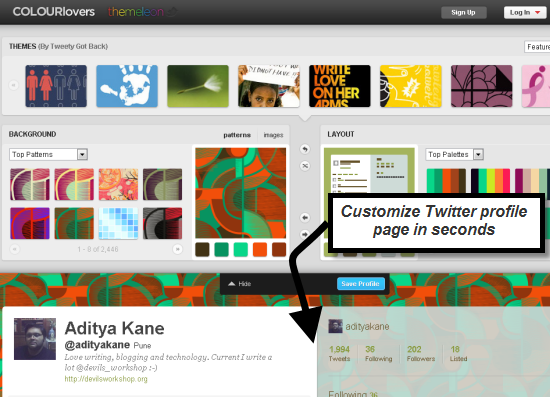
Task: Click the Sign Up button
Action: pos(464,12)
